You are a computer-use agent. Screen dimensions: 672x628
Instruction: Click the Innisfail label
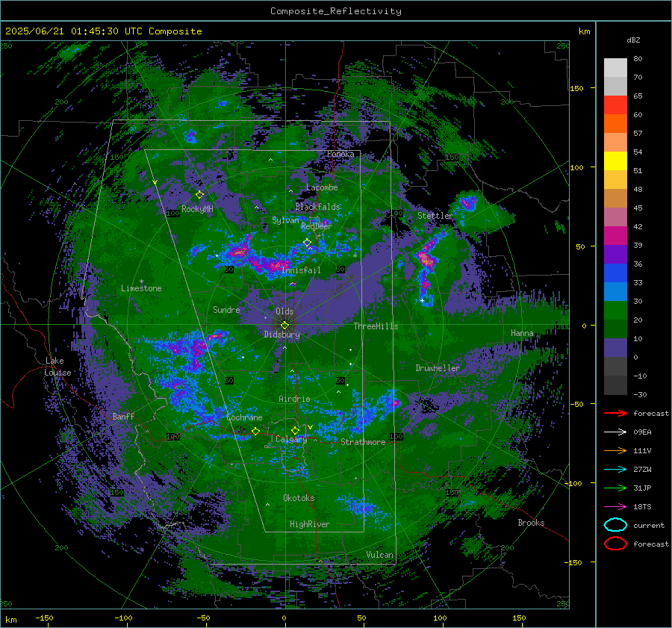[x=301, y=270]
